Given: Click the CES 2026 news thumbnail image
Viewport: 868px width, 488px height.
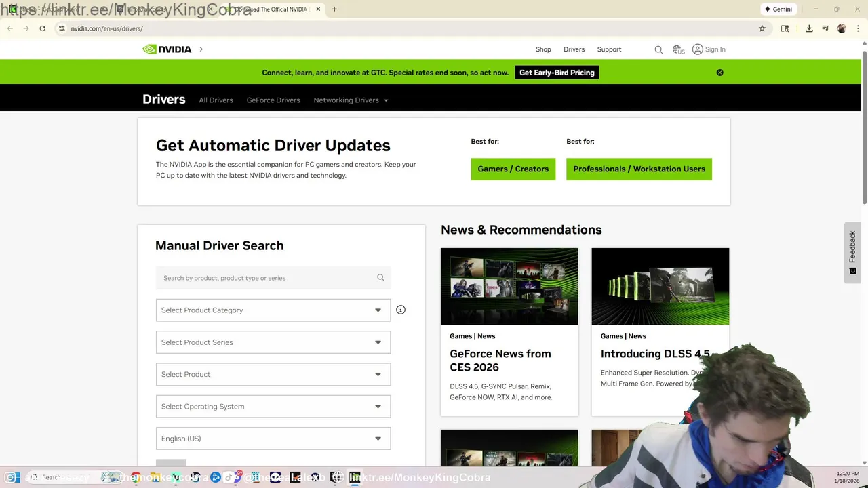Looking at the screenshot, I should coord(509,286).
